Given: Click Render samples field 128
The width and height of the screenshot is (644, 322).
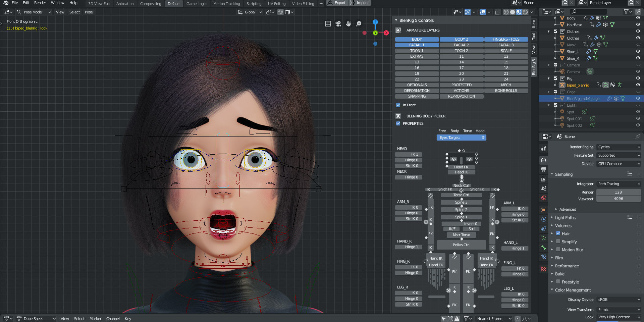Looking at the screenshot, I should pyautogui.click(x=619, y=192).
